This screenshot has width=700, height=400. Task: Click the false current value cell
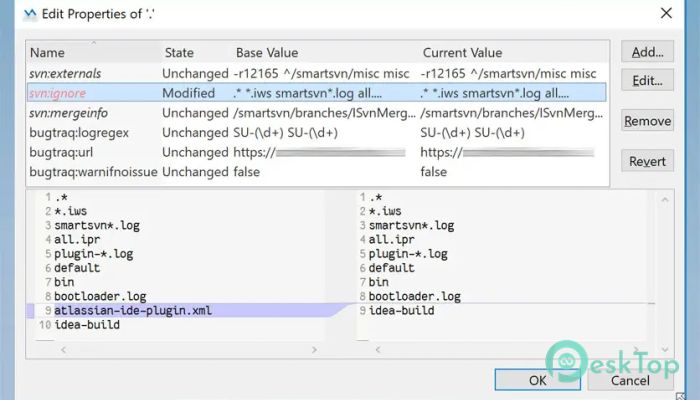pyautogui.click(x=433, y=172)
